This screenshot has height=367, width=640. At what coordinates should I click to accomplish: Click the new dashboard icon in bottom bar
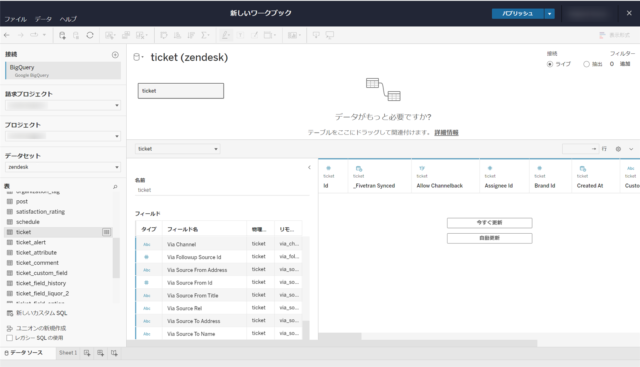click(x=100, y=353)
